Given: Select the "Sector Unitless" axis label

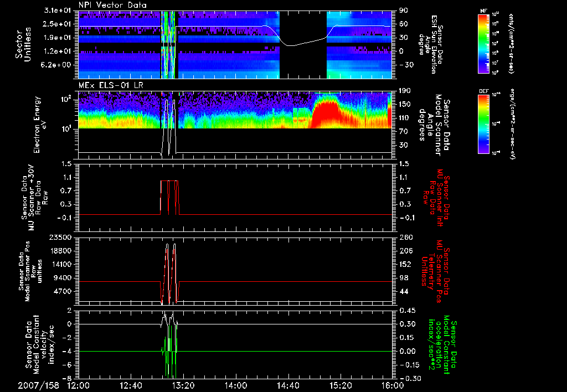Looking at the screenshot, I should pos(23,44).
